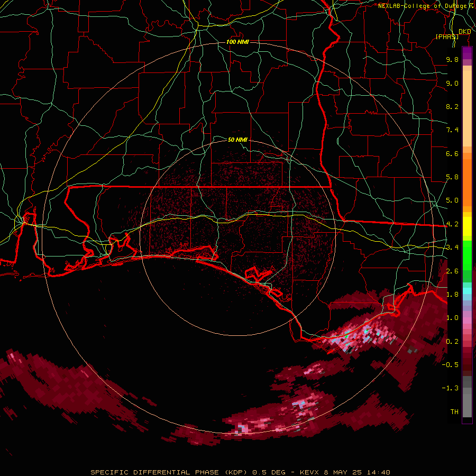Select the 9.8 value on the scale
This screenshot has height=476, width=476.
(x=452, y=59)
